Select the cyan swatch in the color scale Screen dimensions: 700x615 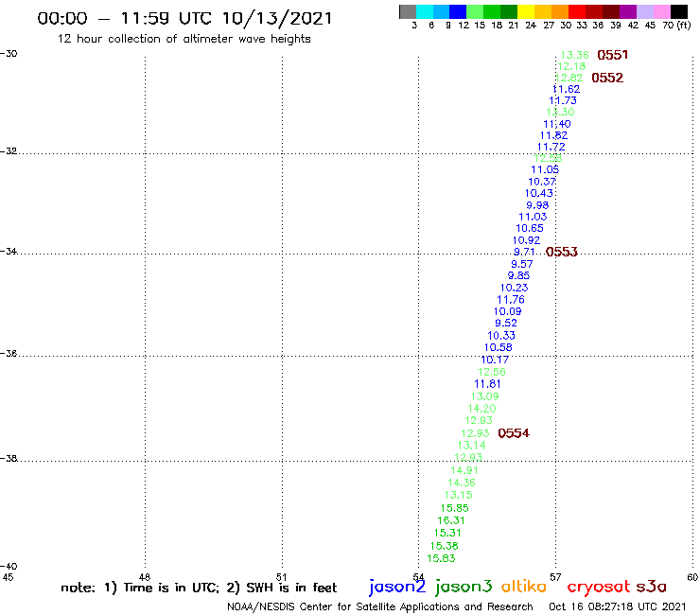[x=425, y=11]
